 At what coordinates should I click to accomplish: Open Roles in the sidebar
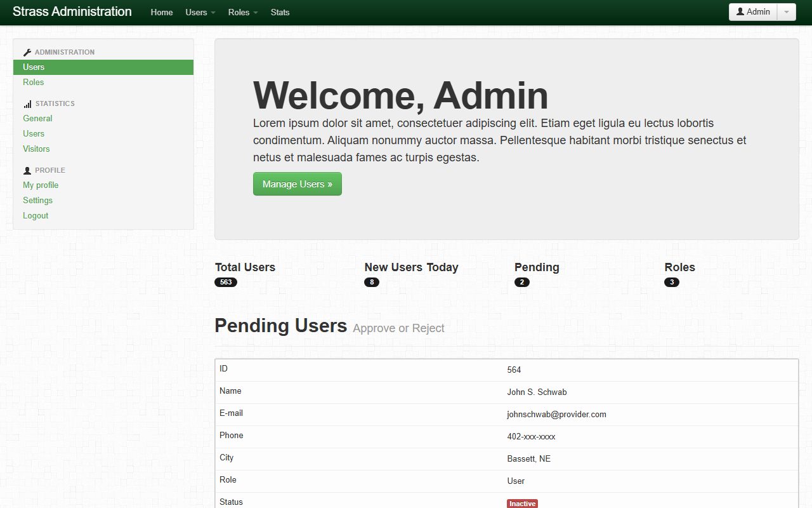point(34,83)
